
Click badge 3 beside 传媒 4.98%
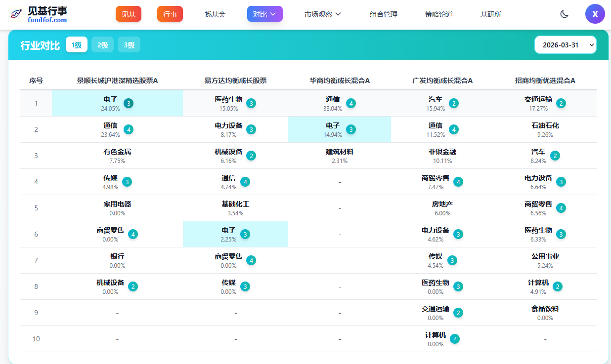[x=127, y=182]
